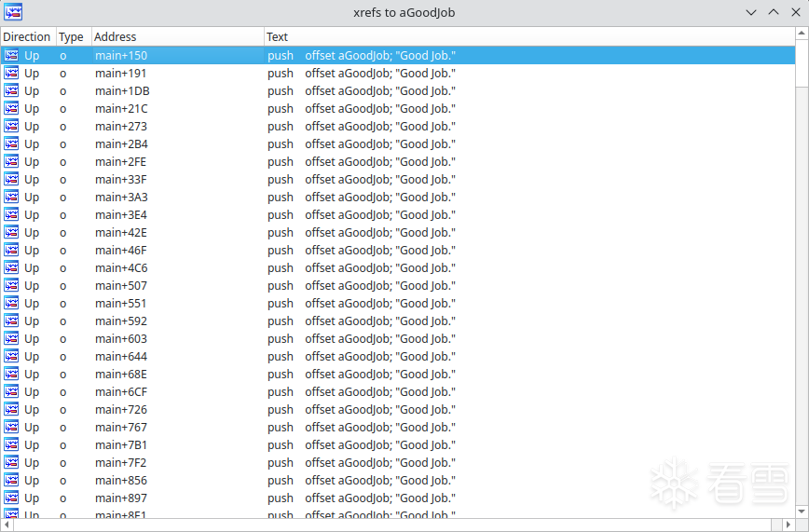Select address main+644
Image resolution: width=809 pixels, height=532 pixels.
[121, 356]
